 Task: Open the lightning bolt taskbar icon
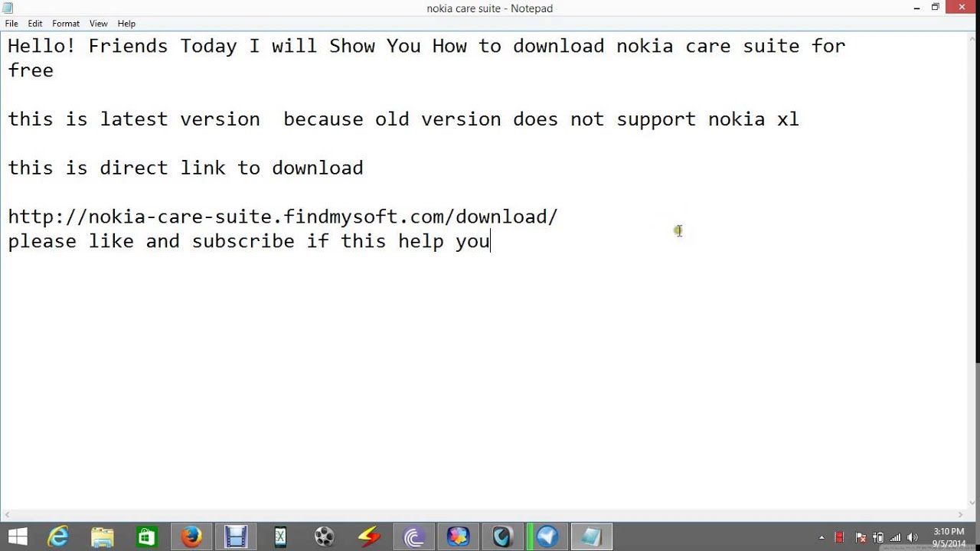tap(369, 536)
